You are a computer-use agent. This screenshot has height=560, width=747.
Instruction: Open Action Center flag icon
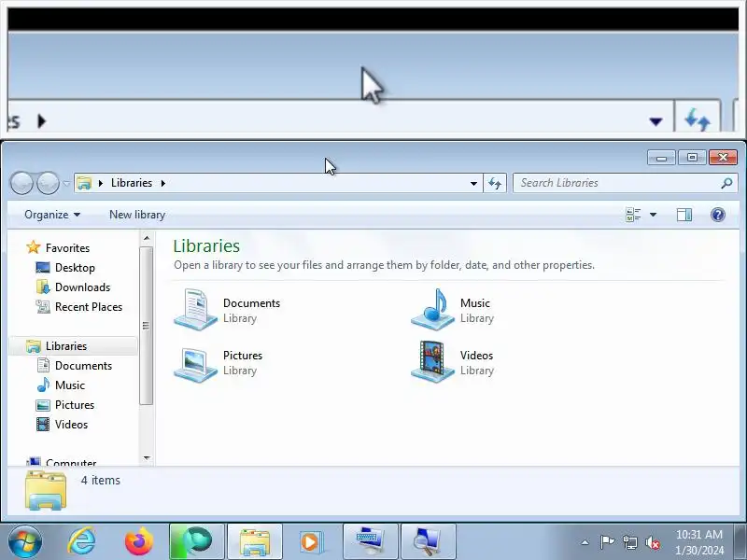tap(607, 542)
